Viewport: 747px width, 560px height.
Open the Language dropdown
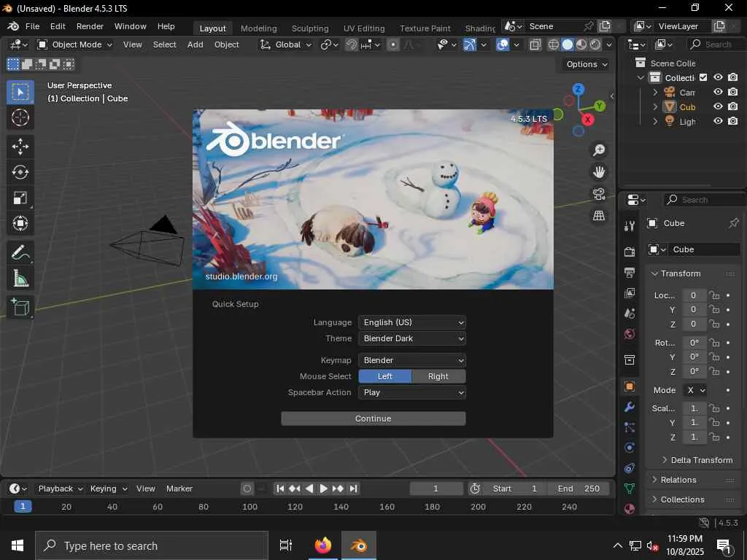[x=411, y=322]
